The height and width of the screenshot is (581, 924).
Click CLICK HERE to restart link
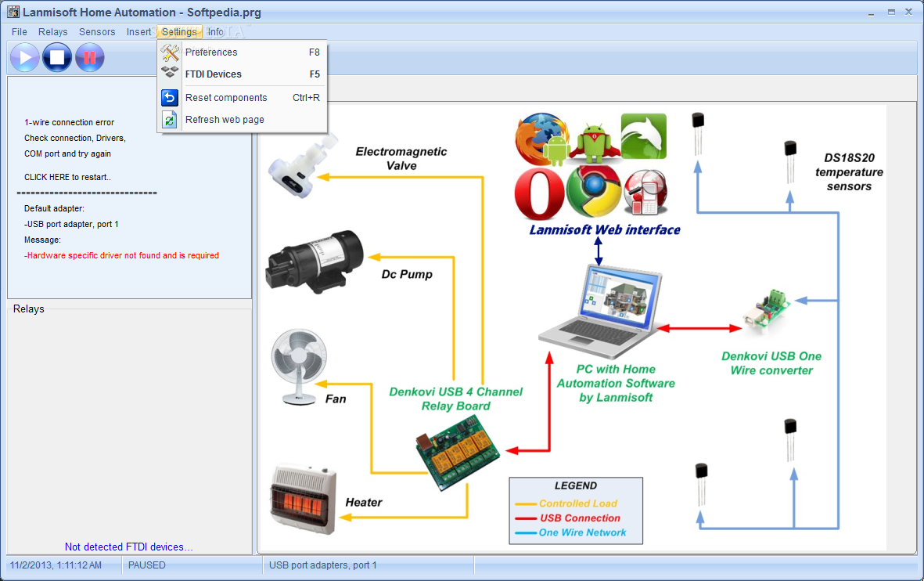(68, 177)
